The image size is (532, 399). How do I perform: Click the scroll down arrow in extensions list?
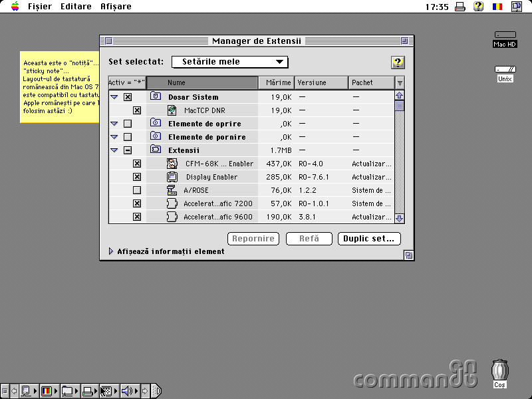(x=399, y=218)
